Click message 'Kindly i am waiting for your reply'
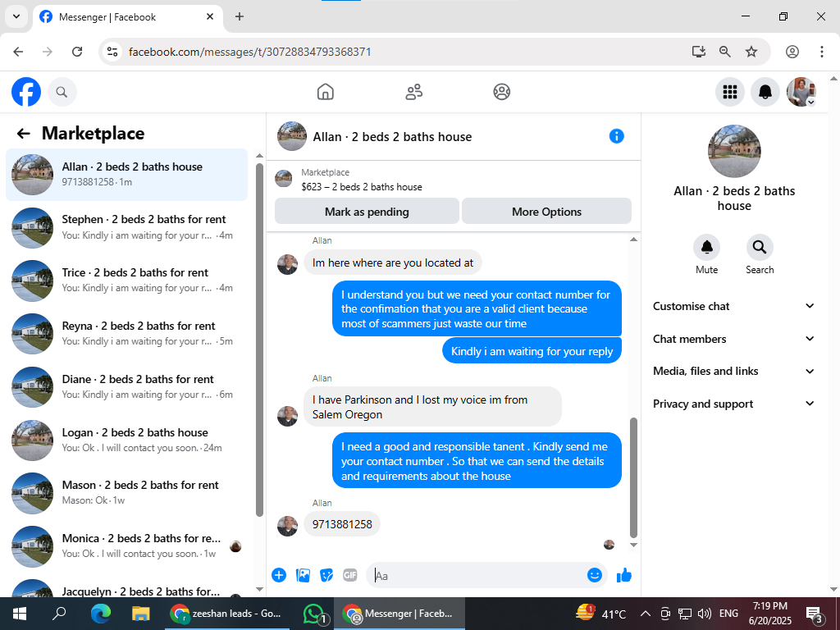Viewport: 840px width, 630px height. [x=532, y=351]
